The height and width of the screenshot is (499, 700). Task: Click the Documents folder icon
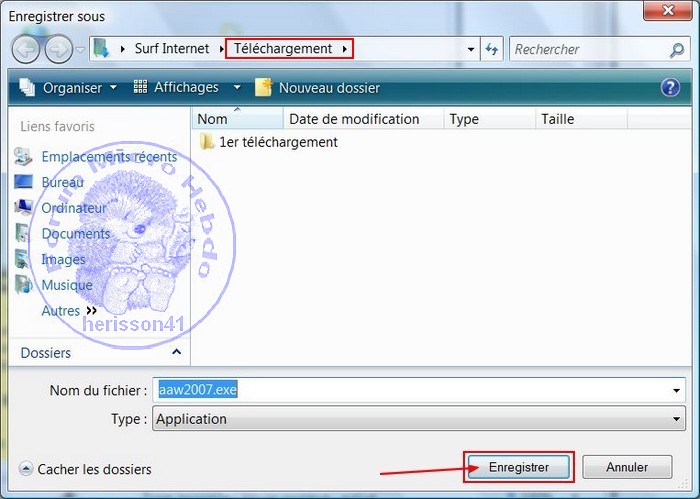coord(22,233)
